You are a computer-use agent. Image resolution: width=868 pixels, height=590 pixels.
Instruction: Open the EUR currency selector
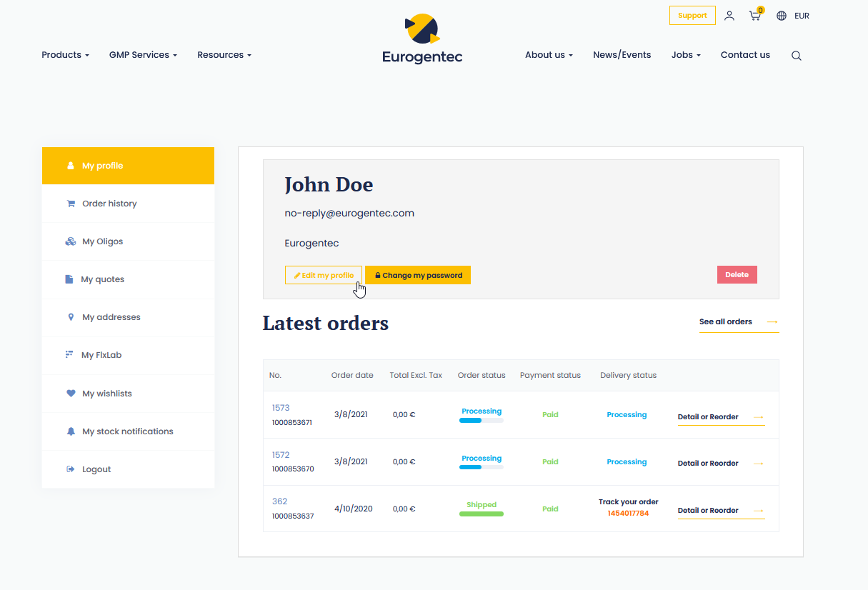point(802,16)
